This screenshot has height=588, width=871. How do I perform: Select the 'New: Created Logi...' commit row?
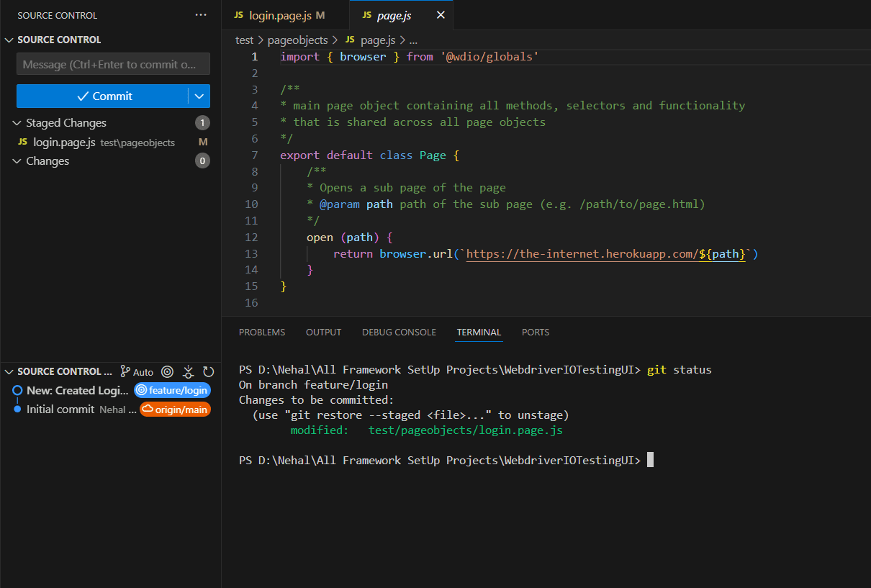[x=110, y=390]
